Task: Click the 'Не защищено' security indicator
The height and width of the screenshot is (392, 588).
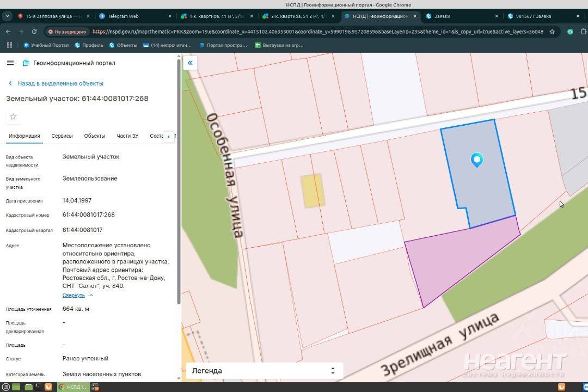Action: [67, 32]
